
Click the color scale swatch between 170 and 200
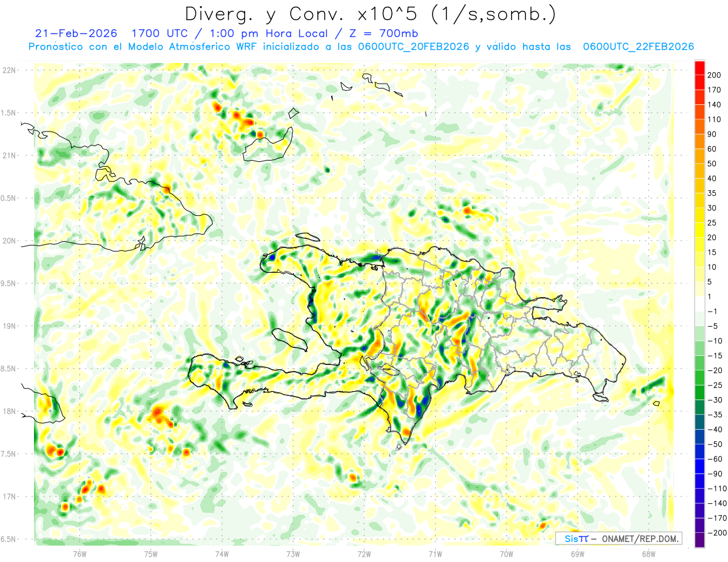coord(699,82)
